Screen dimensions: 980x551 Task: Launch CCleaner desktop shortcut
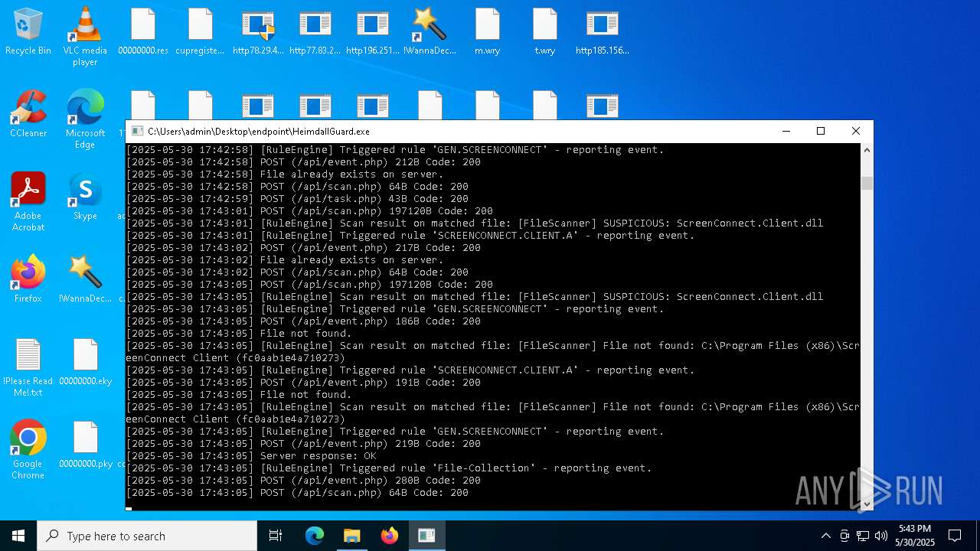tap(28, 114)
